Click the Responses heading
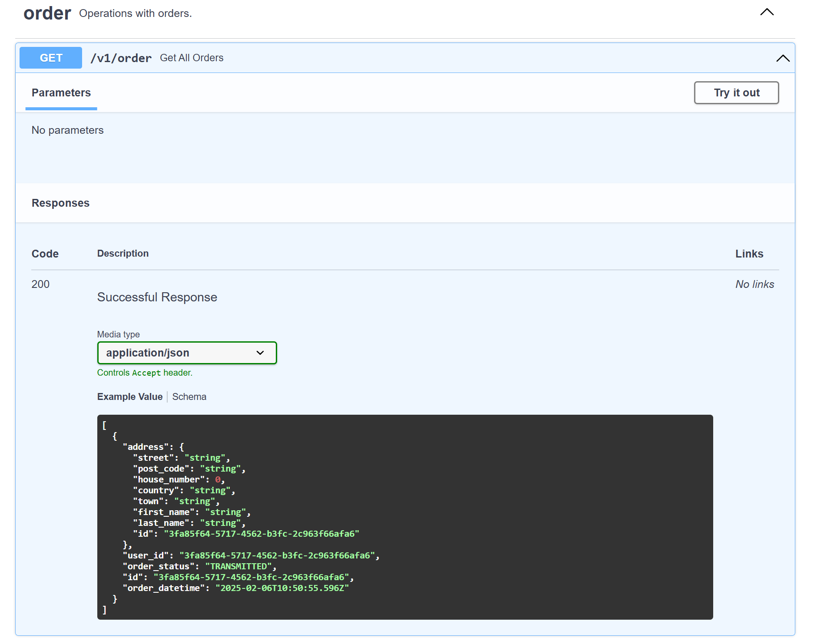The width and height of the screenshot is (817, 644). point(60,203)
